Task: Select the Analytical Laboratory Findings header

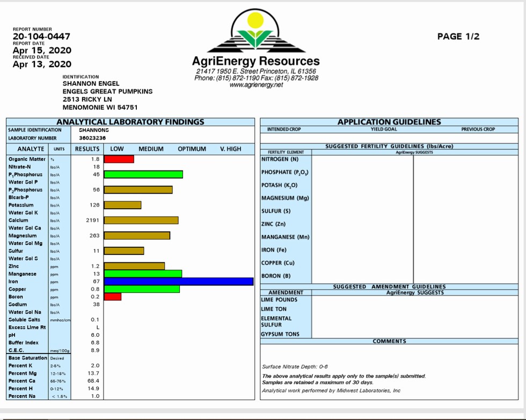Action: pos(130,122)
